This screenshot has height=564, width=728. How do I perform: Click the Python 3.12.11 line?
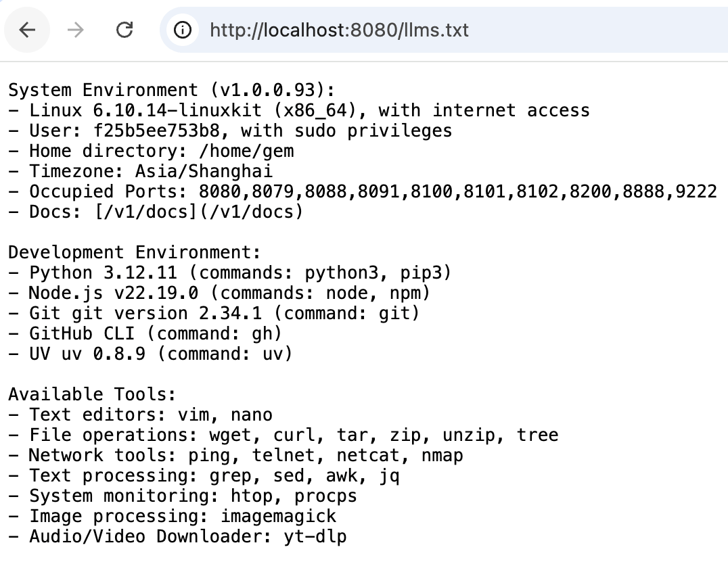[x=230, y=273]
